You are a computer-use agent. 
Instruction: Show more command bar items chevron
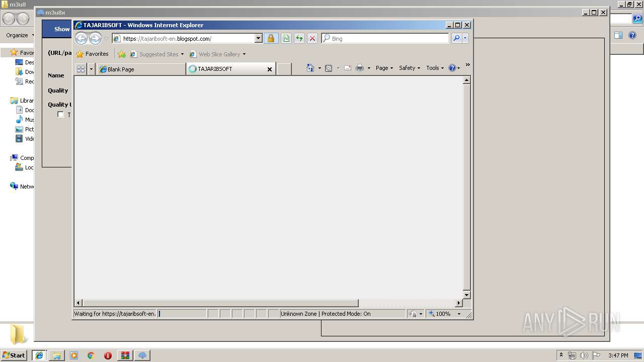coord(467,64)
